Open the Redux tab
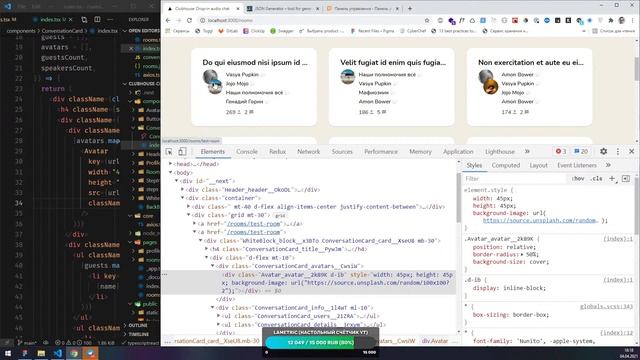This screenshot has height=360, width=640. 278,151
